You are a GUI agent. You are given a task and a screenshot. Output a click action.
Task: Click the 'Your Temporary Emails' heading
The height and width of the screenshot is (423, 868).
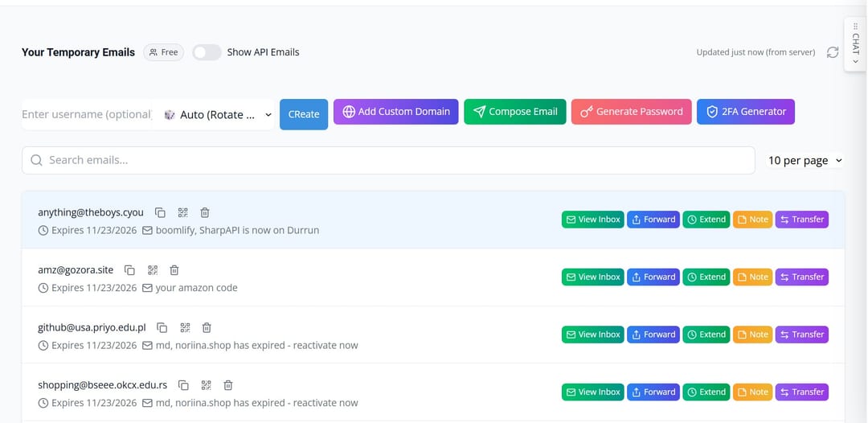[x=78, y=52]
